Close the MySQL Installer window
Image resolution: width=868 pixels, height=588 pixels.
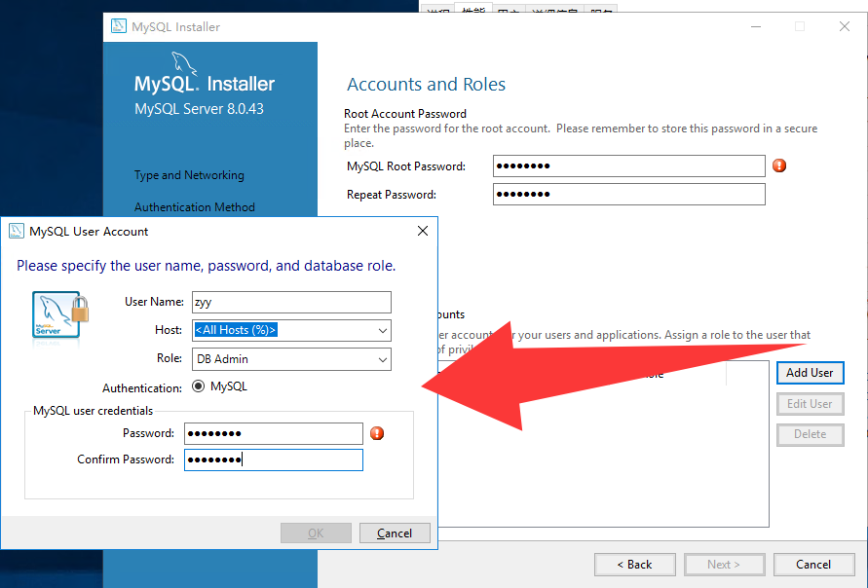coord(845,26)
